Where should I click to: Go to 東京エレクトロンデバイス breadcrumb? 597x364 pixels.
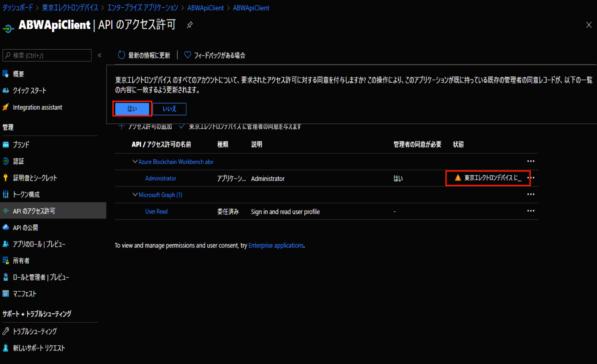click(70, 8)
